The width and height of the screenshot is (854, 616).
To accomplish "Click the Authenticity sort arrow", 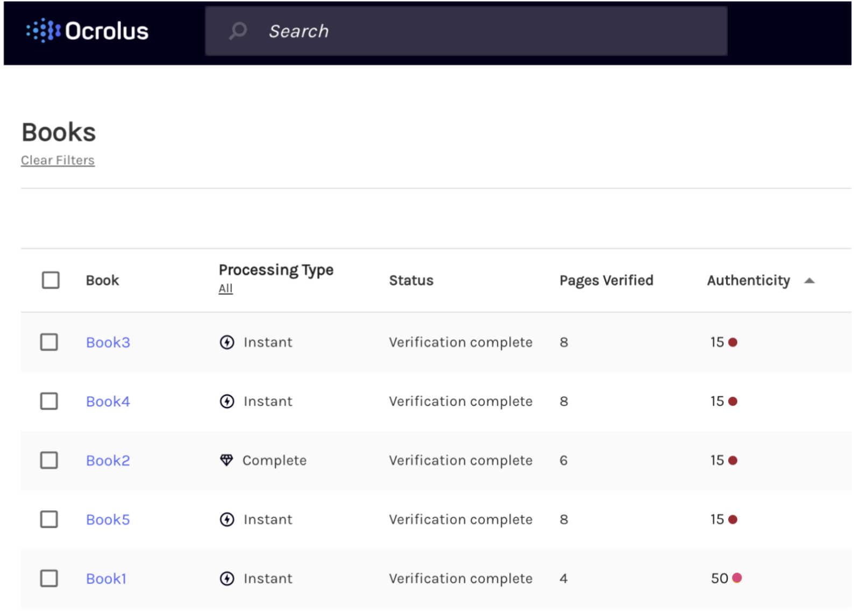I will tap(809, 281).
